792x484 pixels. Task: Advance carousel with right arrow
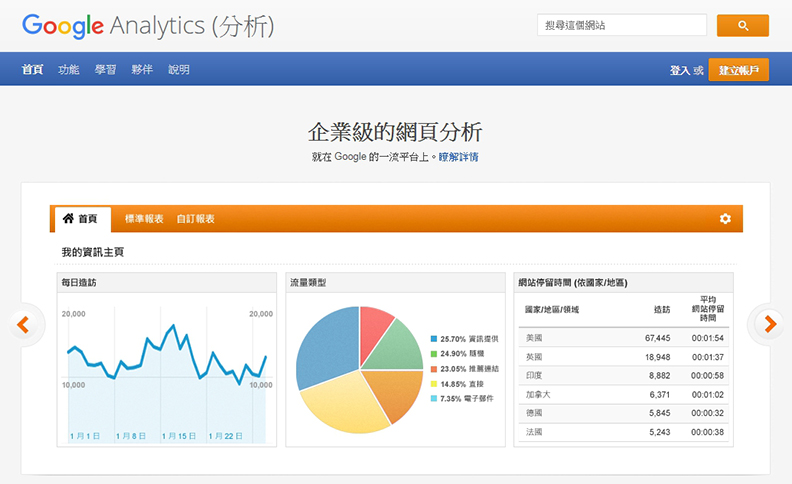(770, 324)
